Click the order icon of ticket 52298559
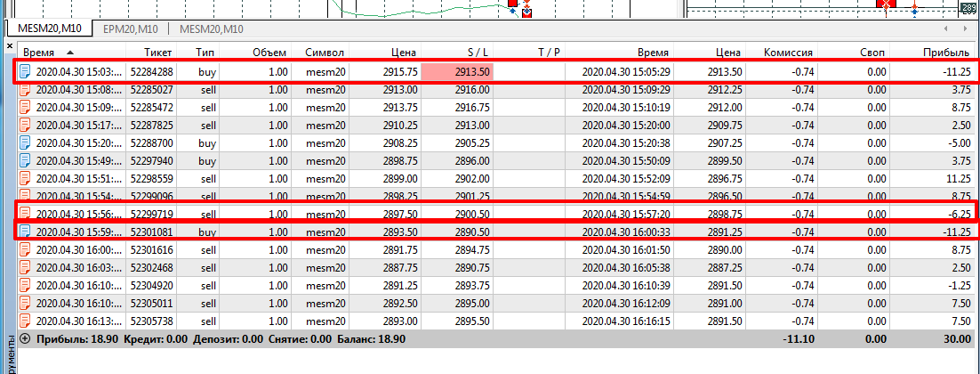The width and height of the screenshot is (980, 374). pos(25,178)
